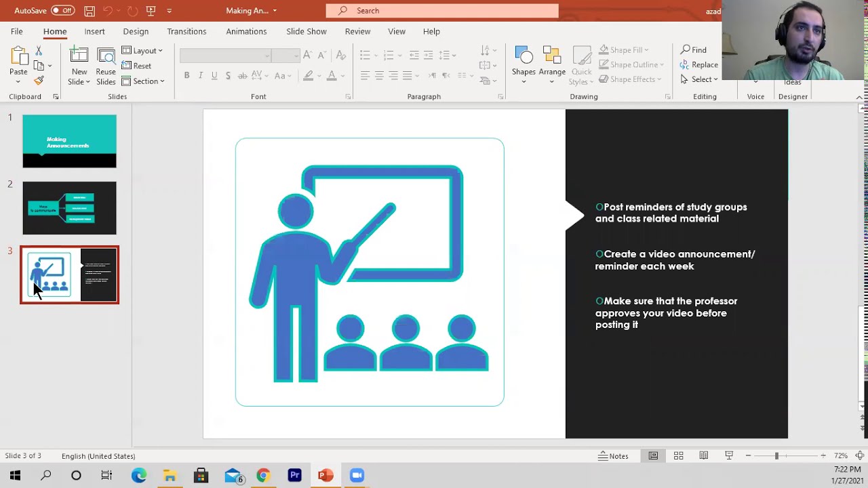Click the Arrange icon
Image resolution: width=868 pixels, height=488 pixels.
(x=552, y=56)
